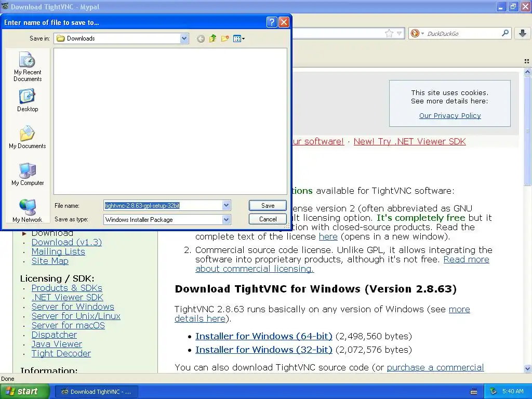Screen dimensions: 532x399
Task: Click the search magnifier icon
Action: click(505, 33)
